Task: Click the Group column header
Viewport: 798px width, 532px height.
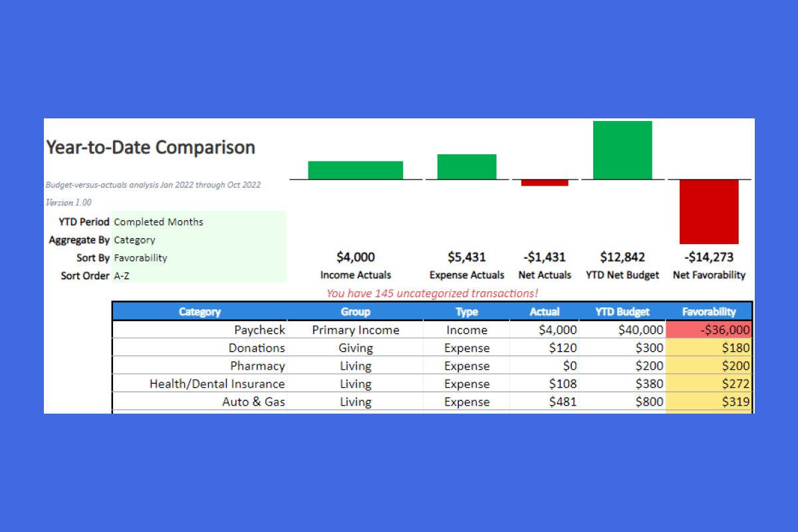Action: [x=355, y=311]
